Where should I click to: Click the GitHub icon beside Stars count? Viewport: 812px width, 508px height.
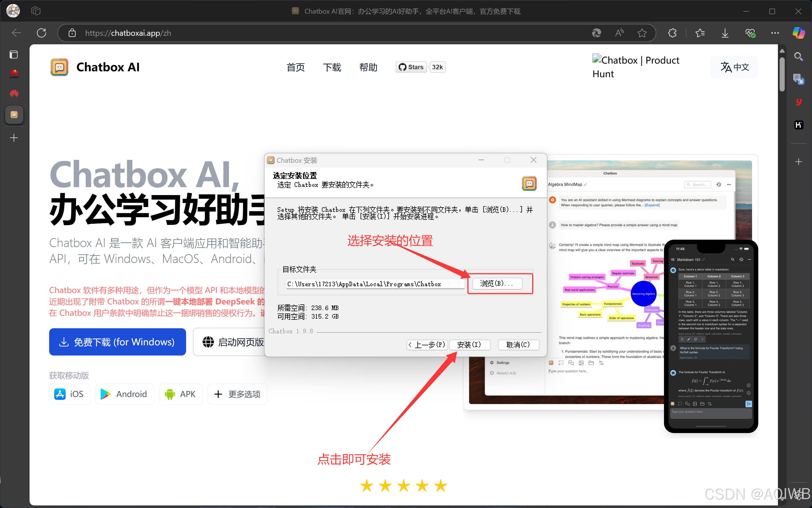coord(403,67)
